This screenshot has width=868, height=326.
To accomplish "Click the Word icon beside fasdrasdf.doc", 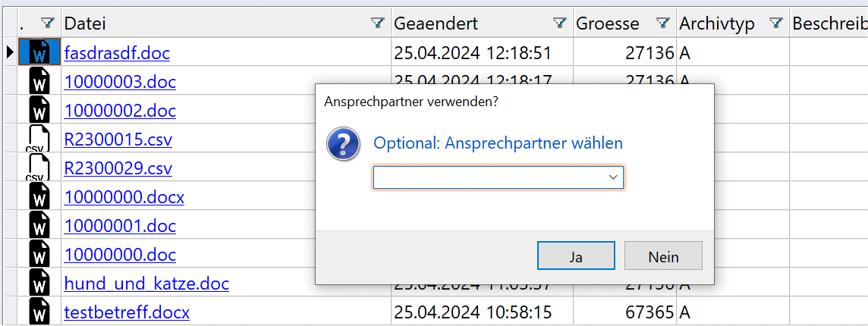I will [x=39, y=53].
